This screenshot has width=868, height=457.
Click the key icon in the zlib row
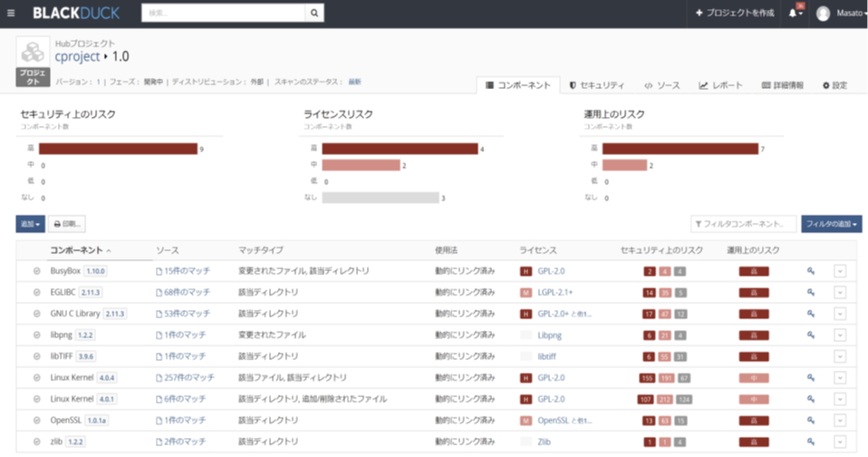(810, 442)
